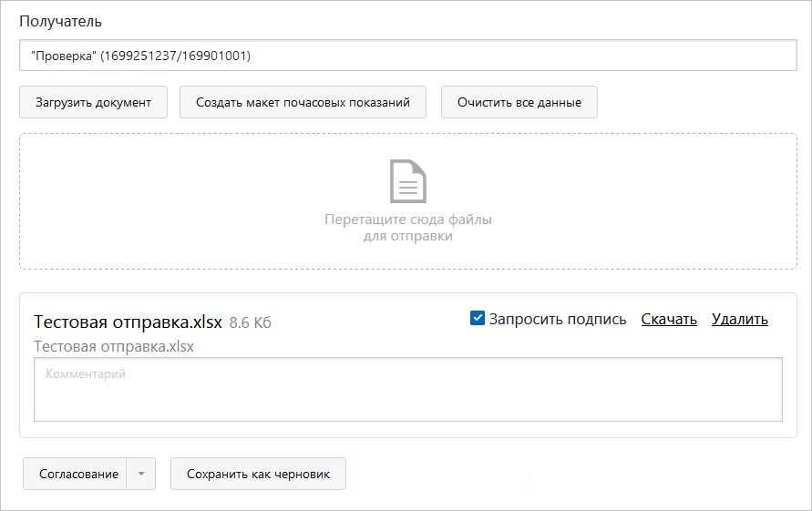
Task: Click into the Получатель recipient field
Action: point(408,56)
